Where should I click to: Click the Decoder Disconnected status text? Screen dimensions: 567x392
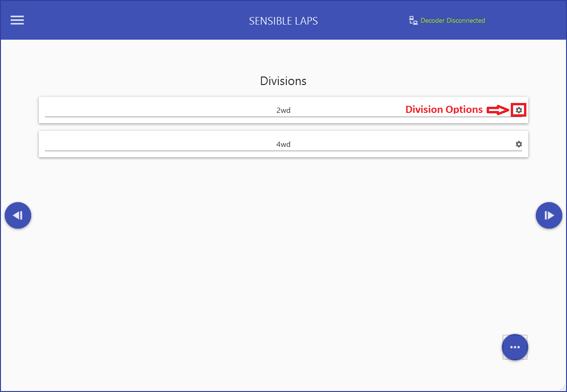[x=453, y=21]
